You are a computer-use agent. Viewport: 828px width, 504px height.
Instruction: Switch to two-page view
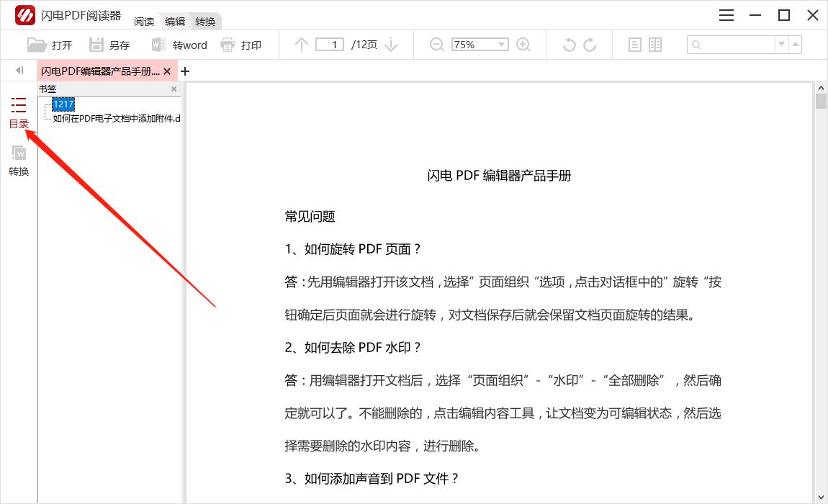click(x=655, y=45)
